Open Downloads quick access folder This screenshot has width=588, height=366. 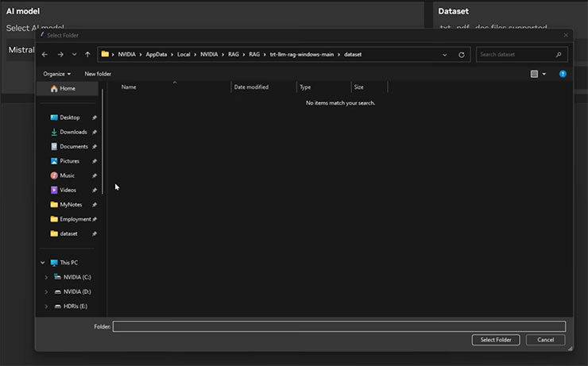coord(73,133)
